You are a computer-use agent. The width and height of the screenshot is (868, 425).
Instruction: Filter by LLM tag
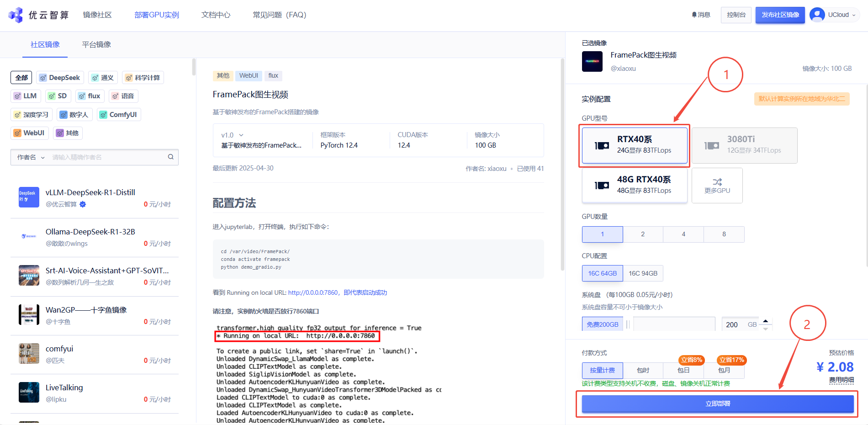tap(26, 96)
